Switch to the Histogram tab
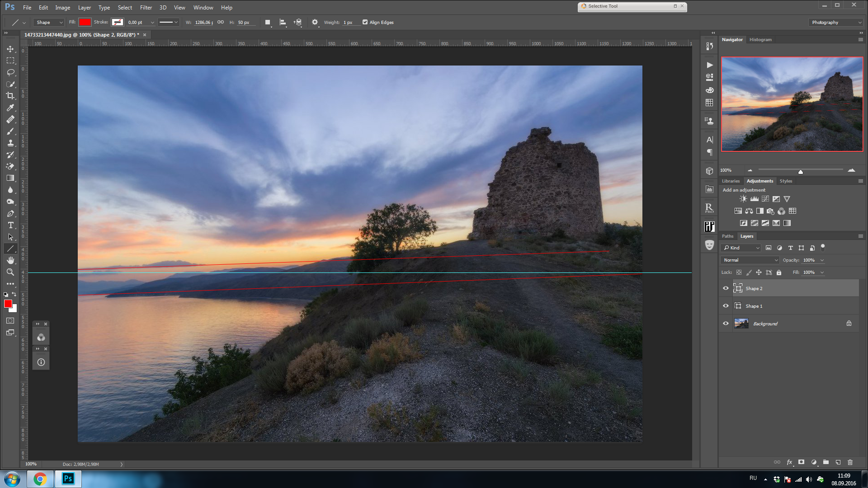The image size is (868, 488). [x=760, y=40]
